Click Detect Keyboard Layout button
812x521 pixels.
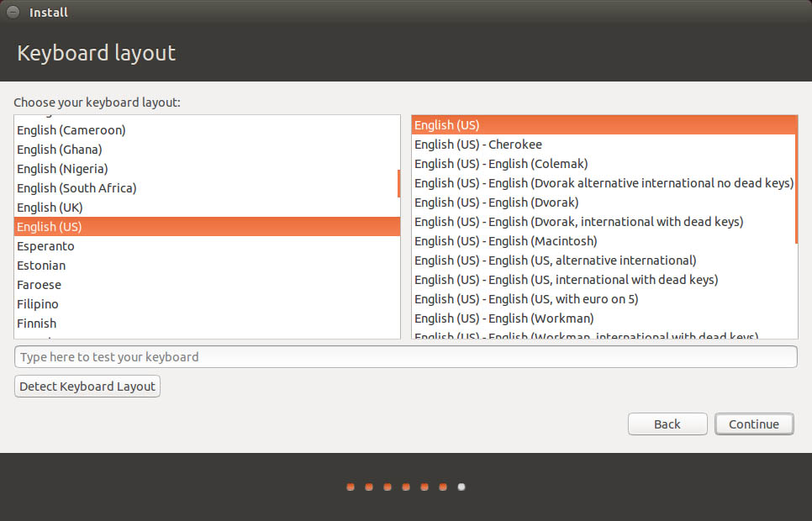pos(87,387)
